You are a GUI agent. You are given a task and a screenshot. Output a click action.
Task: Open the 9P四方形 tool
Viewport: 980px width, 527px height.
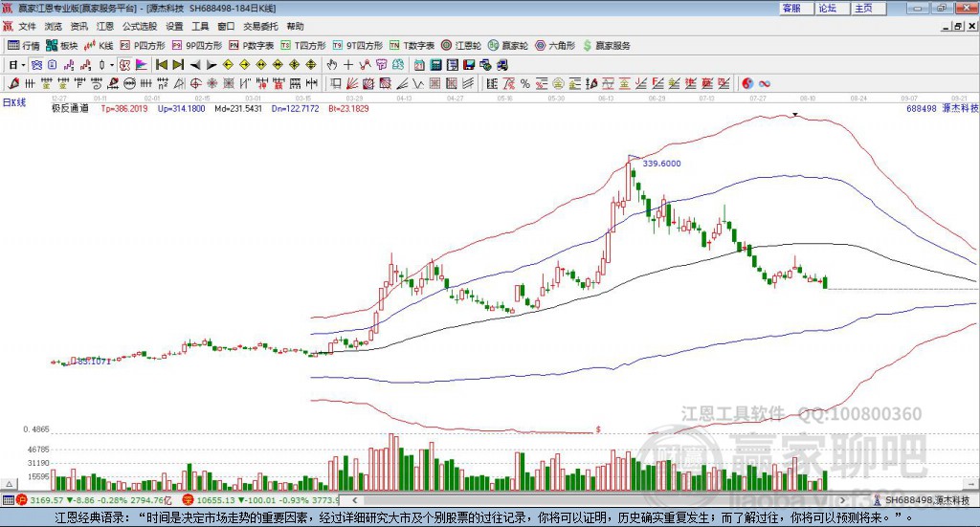click(x=197, y=45)
